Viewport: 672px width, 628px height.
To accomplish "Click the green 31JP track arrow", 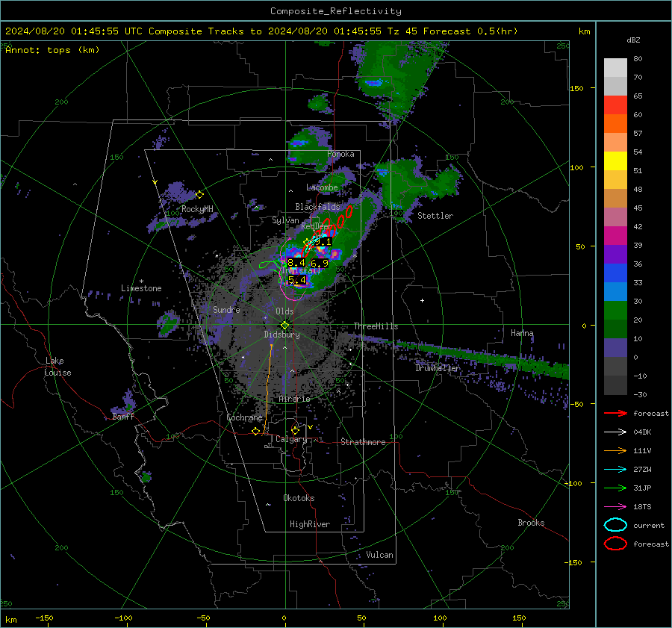I will (615, 488).
